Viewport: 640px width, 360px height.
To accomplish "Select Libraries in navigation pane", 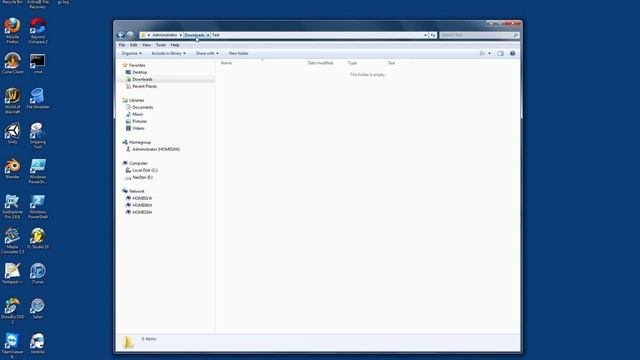I will click(x=136, y=100).
